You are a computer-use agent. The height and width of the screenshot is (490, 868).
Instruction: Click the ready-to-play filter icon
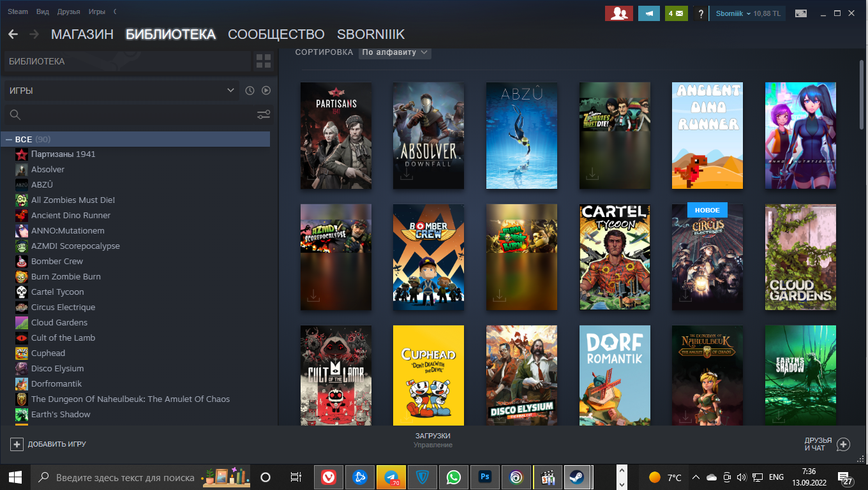266,91
